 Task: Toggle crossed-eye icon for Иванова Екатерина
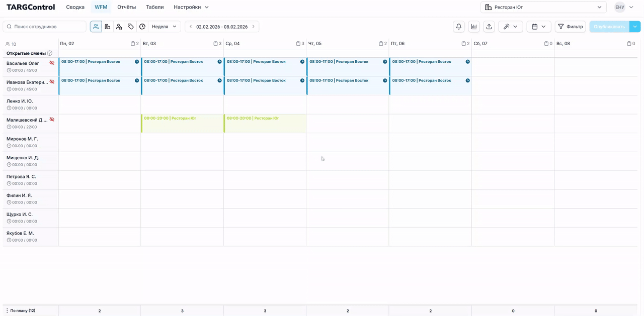(x=52, y=82)
